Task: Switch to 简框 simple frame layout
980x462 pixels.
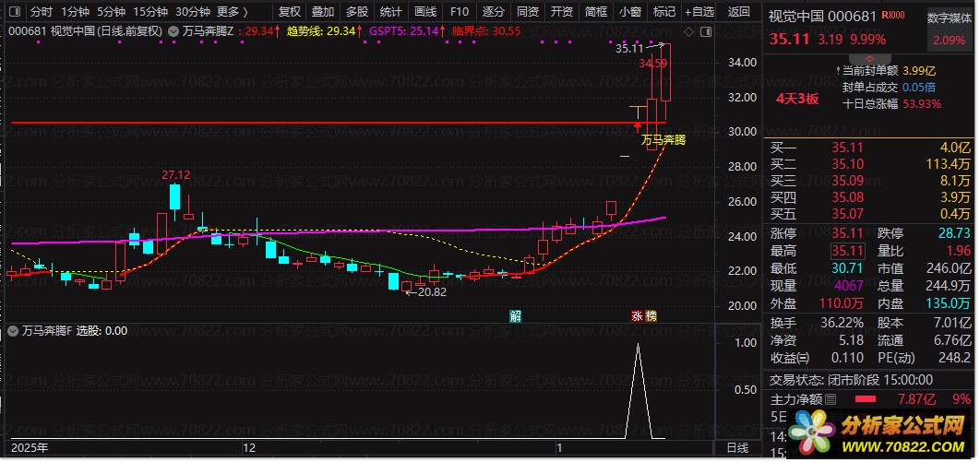Action: tap(596, 11)
